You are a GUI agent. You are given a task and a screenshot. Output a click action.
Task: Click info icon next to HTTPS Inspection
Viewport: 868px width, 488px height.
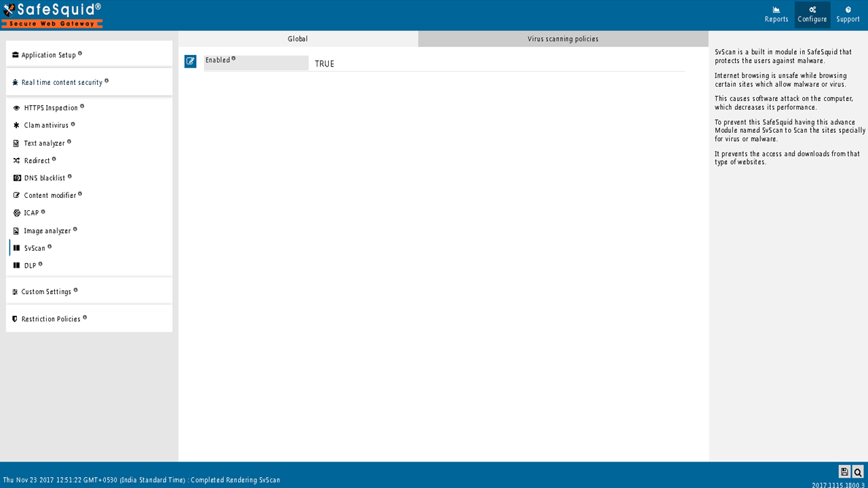pos(82,106)
